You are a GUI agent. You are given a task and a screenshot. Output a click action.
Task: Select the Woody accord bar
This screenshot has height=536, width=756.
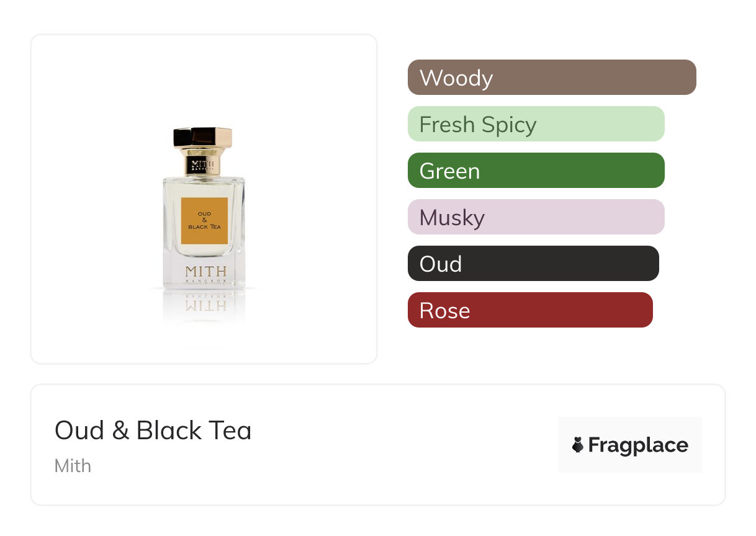click(551, 78)
